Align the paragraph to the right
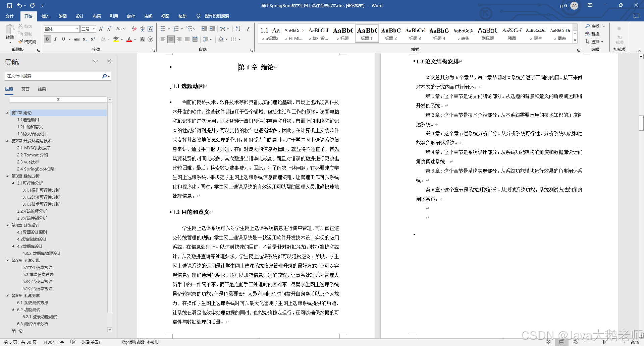This screenshot has width=644, height=346. click(179, 39)
